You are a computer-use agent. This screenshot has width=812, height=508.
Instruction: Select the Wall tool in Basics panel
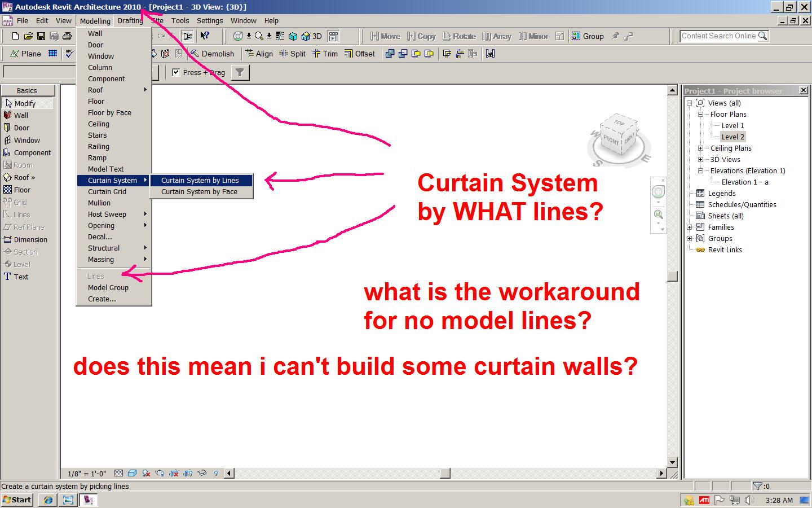[x=21, y=116]
